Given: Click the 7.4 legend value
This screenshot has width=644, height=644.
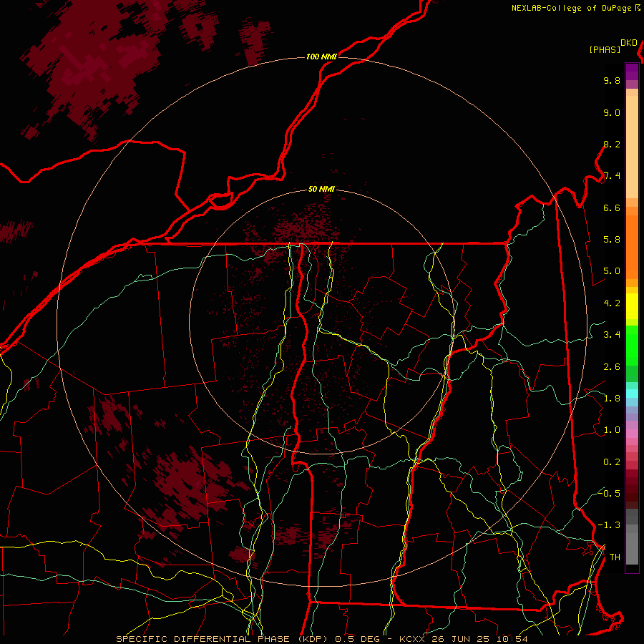Looking at the screenshot, I should tap(612, 176).
